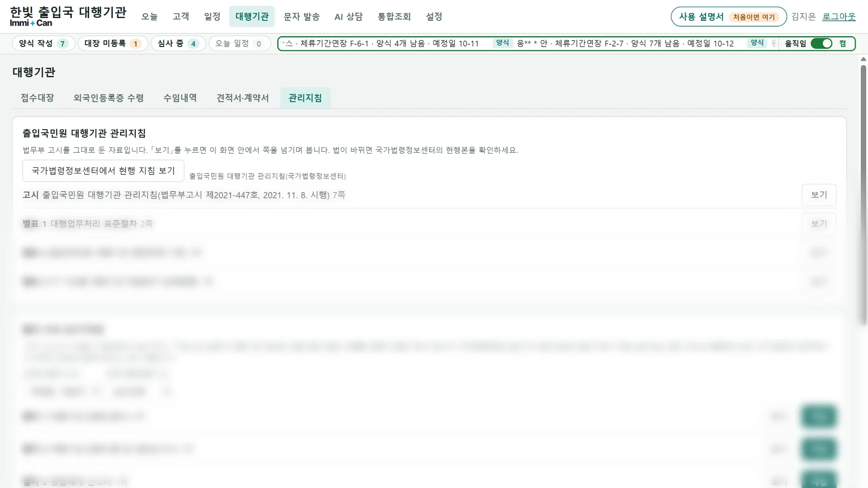Click 보기 for 별표 1 표준절차 row
Screen dimensions: 868x488
[x=819, y=224]
